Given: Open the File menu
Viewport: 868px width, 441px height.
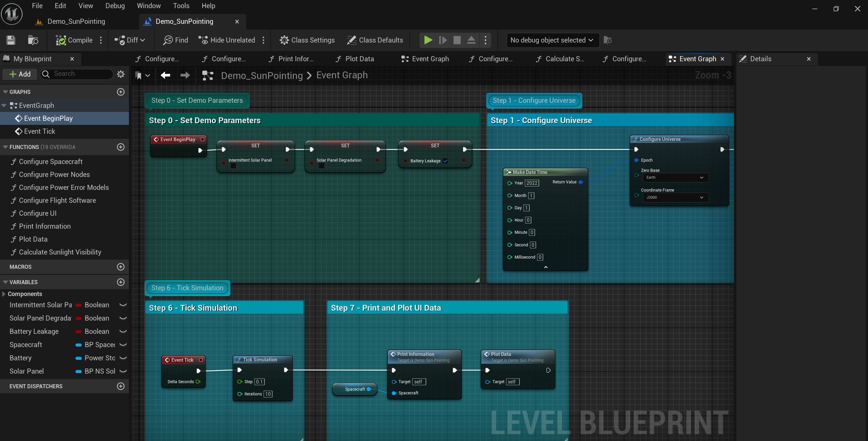Looking at the screenshot, I should pyautogui.click(x=37, y=6).
